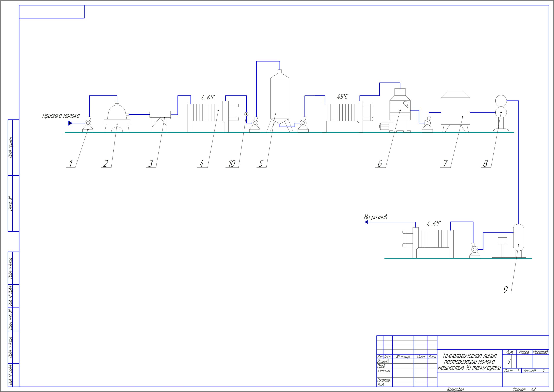Click position number "1" callout
This screenshot has height=392, width=554.
coord(71,164)
